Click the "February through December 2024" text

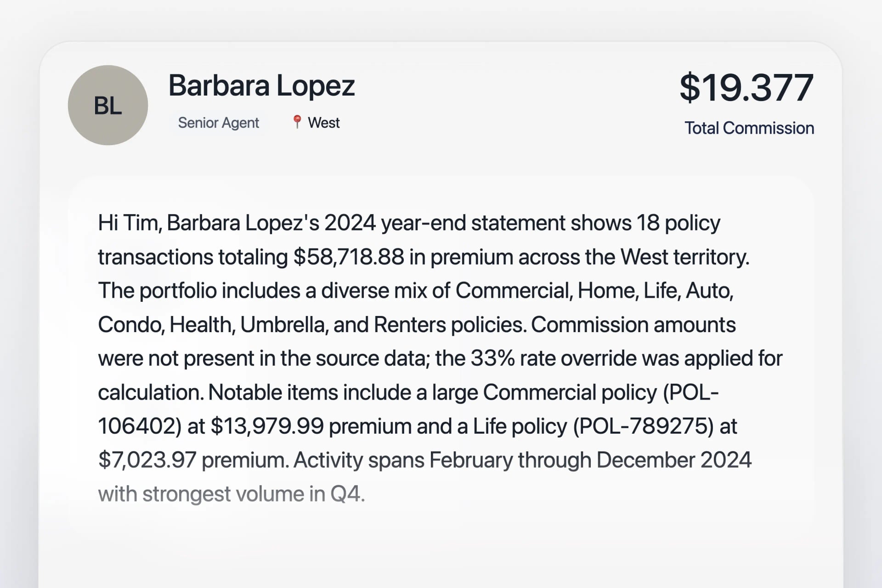point(590,460)
